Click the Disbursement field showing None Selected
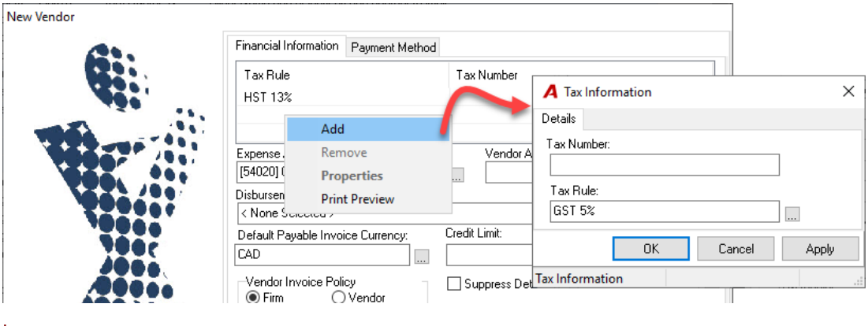 click(x=385, y=213)
